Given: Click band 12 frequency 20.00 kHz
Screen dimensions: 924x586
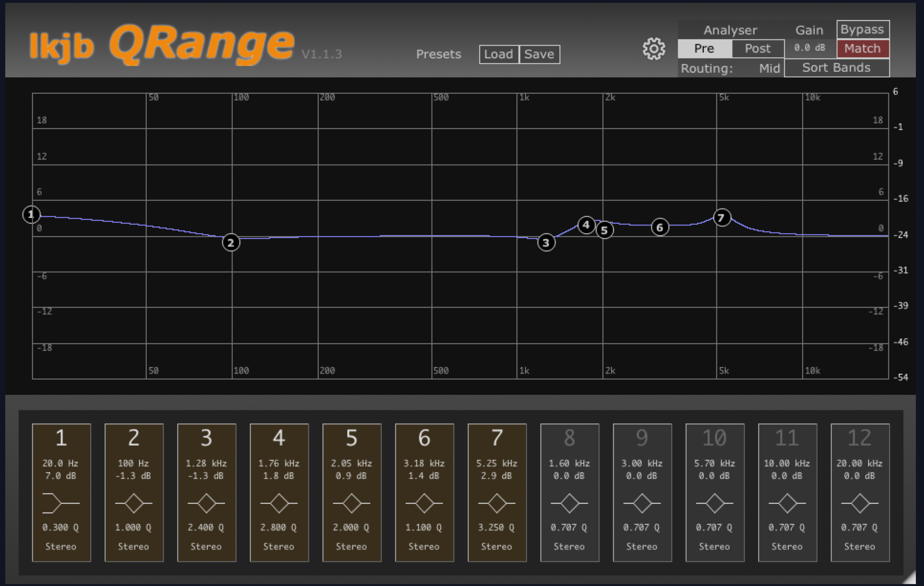Looking at the screenshot, I should pyautogui.click(x=860, y=463).
